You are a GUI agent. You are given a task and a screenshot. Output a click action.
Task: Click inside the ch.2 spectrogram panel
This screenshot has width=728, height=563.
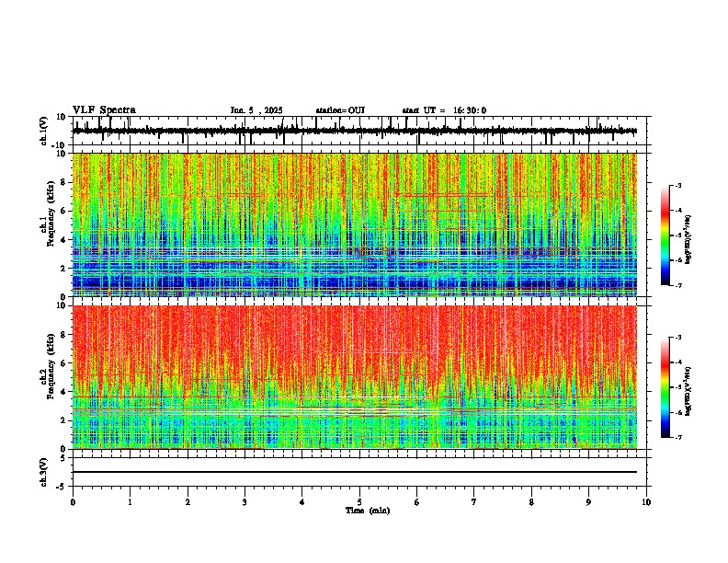[355, 377]
